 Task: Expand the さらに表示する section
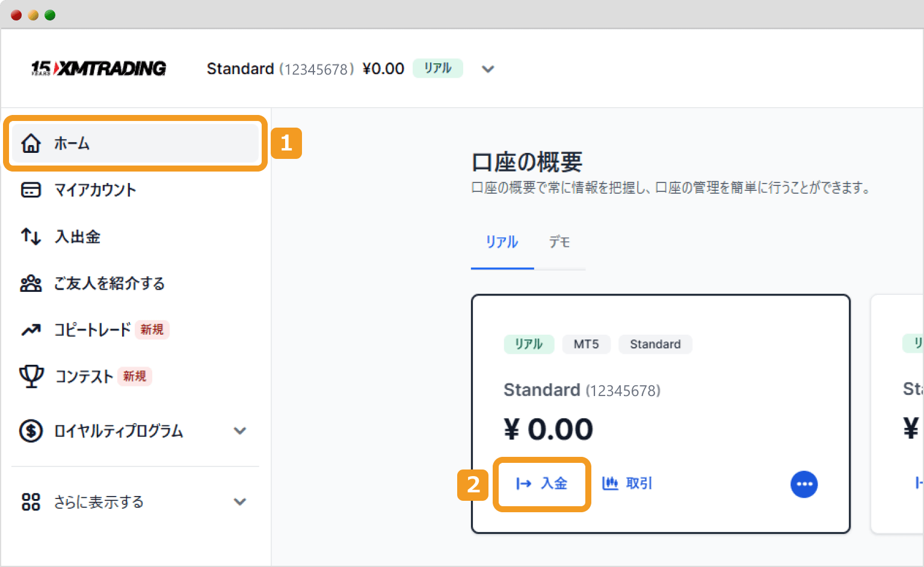click(x=240, y=501)
